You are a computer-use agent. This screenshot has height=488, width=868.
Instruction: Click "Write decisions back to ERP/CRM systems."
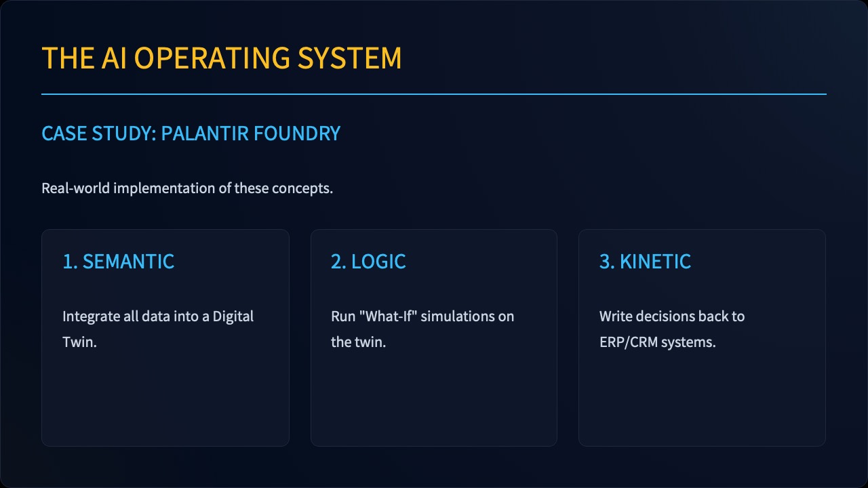coord(672,329)
